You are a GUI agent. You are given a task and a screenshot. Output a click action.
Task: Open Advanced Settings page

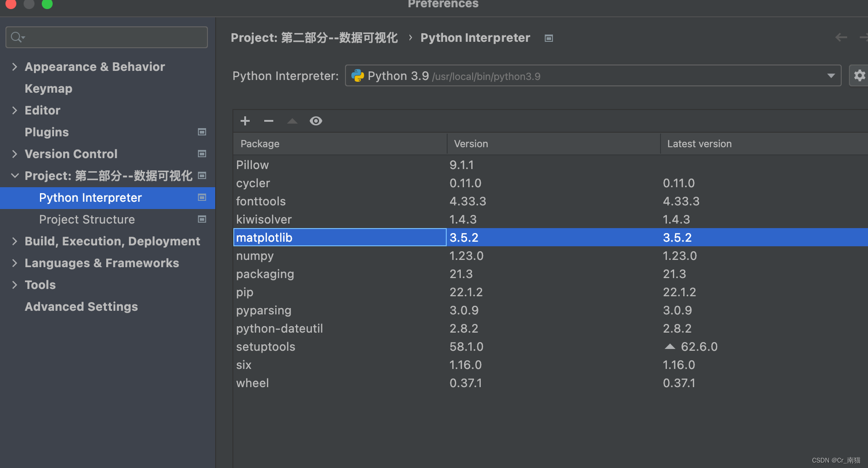[81, 307]
